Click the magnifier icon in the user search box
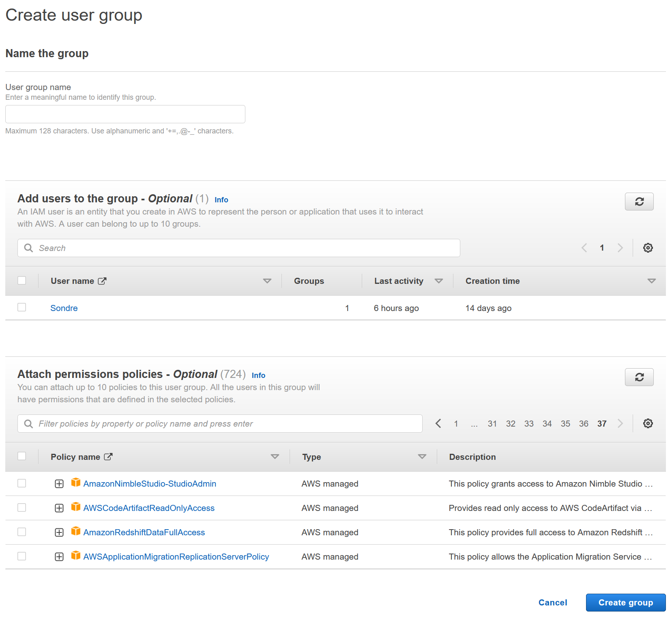Viewport: 672px width, 618px height. tap(28, 248)
